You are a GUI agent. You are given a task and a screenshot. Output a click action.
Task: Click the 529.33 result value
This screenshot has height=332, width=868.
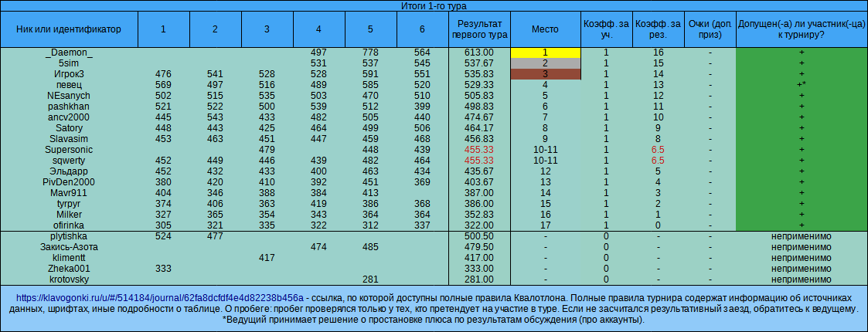[x=479, y=85]
